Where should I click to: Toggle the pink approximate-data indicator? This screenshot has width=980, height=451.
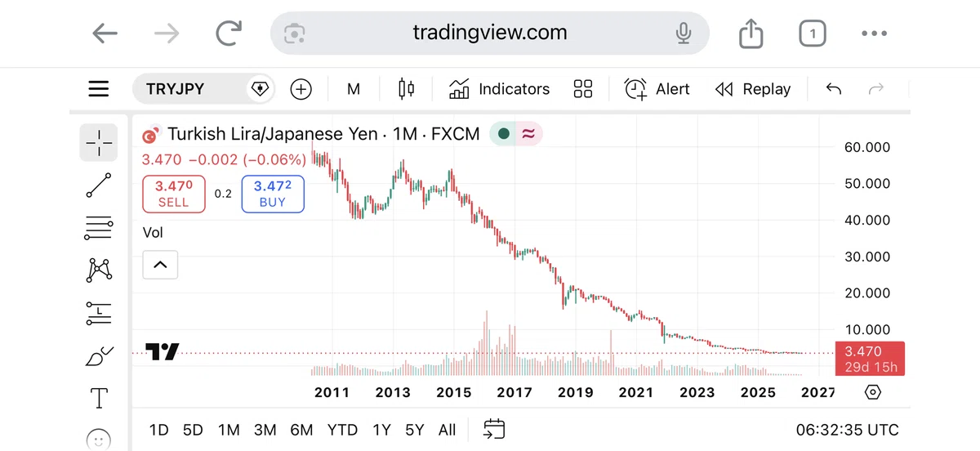528,134
